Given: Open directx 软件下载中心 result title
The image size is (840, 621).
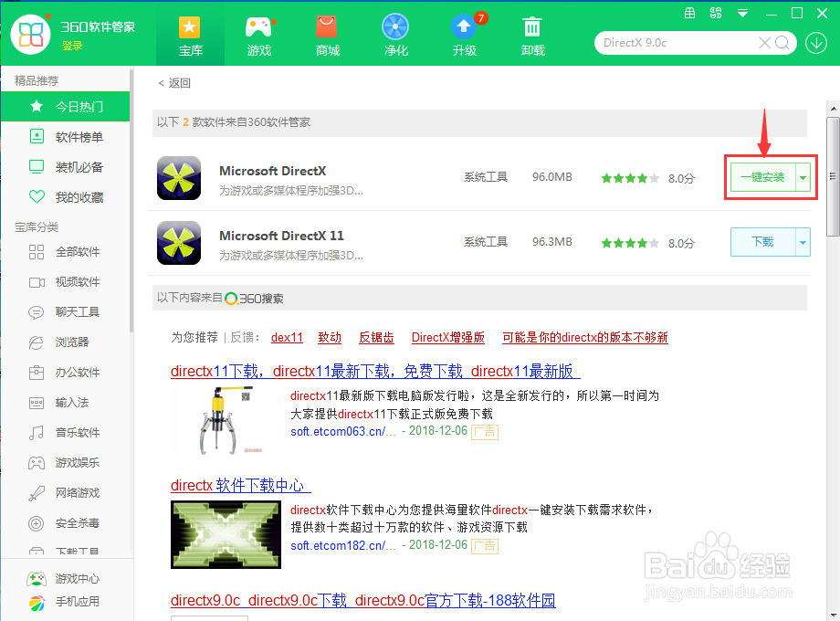Looking at the screenshot, I should 240,486.
